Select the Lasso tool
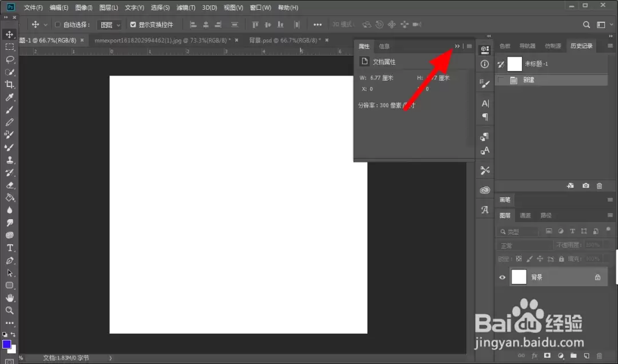 [10, 60]
